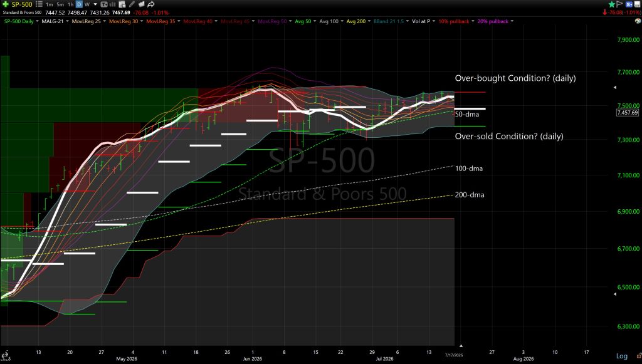
Task: Click the last price 7457.69 in quote bar
Action: tap(121, 13)
